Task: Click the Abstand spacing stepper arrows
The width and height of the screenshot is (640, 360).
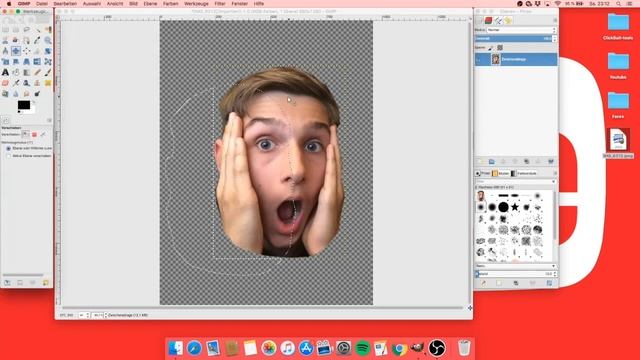Action: (555, 274)
